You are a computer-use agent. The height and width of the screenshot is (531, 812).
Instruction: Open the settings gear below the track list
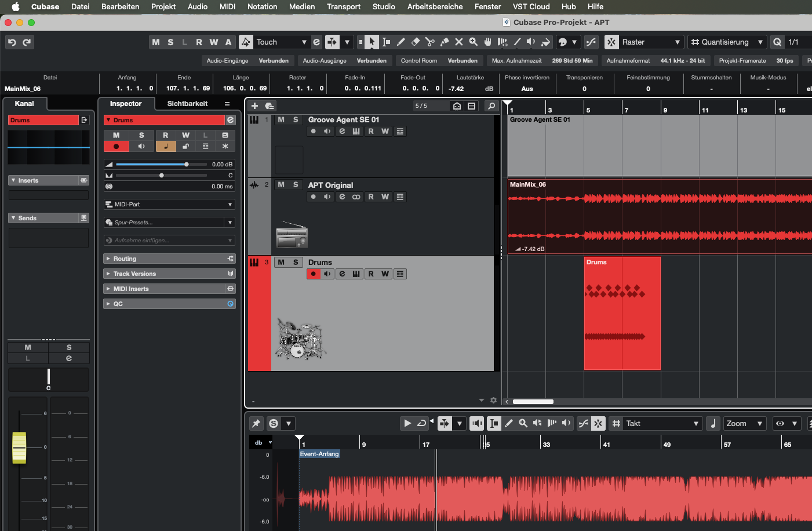pyautogui.click(x=494, y=400)
